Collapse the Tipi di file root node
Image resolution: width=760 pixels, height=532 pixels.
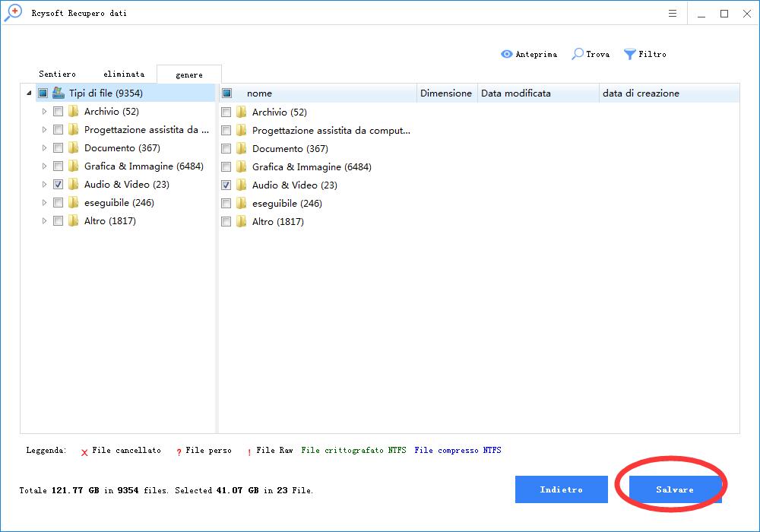point(29,93)
